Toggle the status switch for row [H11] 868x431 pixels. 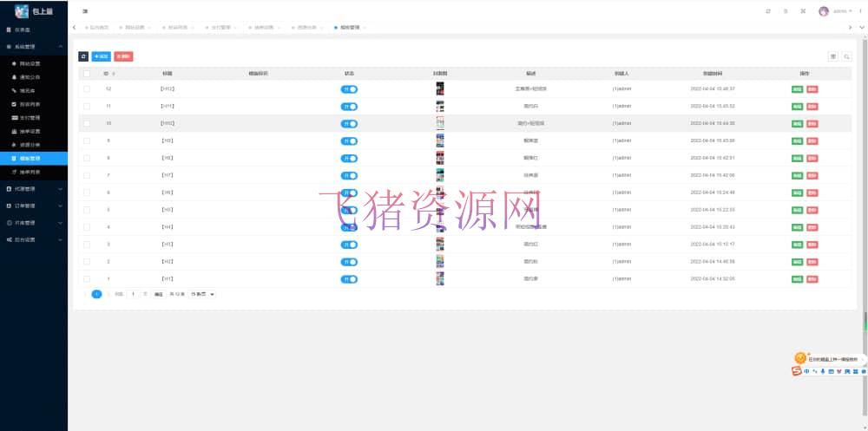tap(349, 106)
